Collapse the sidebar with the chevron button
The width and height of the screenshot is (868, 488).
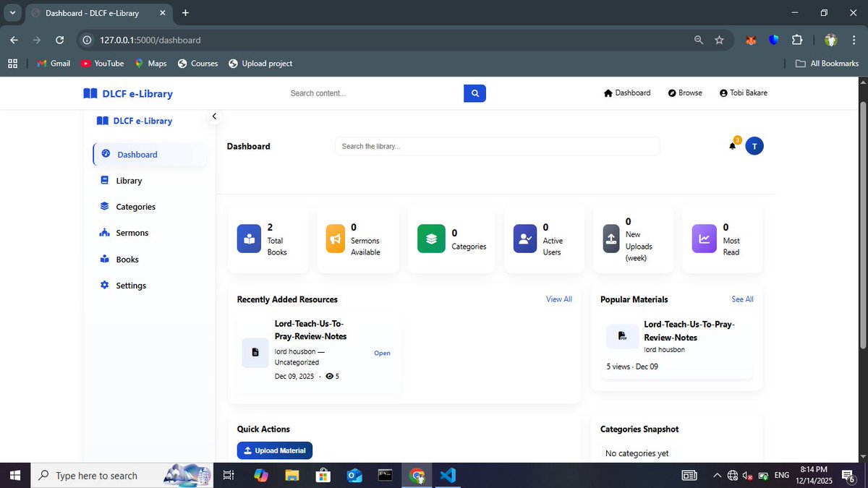pos(213,116)
